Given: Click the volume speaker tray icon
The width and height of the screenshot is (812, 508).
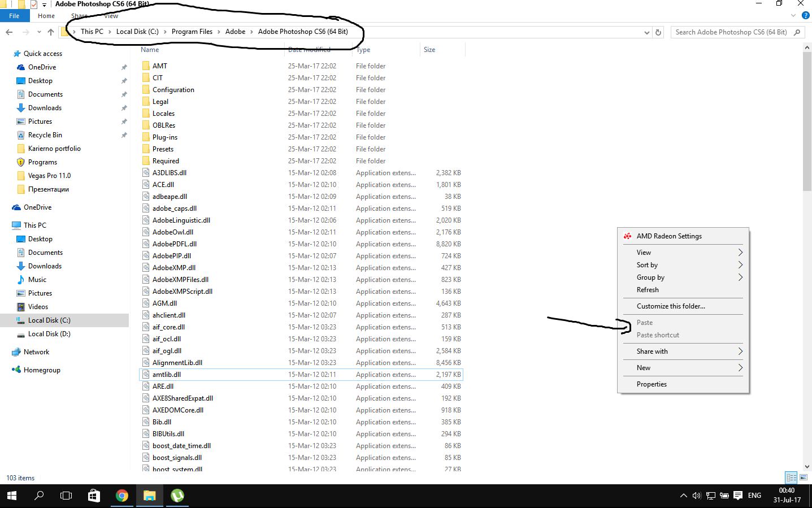Looking at the screenshot, I should tap(697, 496).
